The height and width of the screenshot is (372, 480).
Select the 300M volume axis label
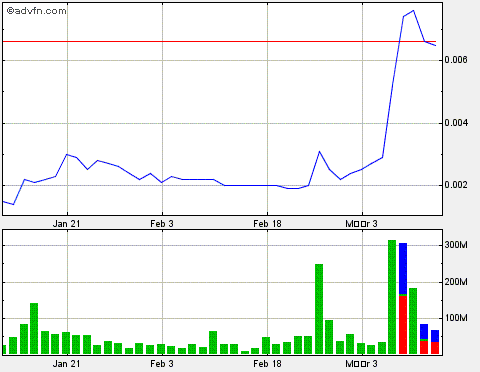click(x=456, y=245)
